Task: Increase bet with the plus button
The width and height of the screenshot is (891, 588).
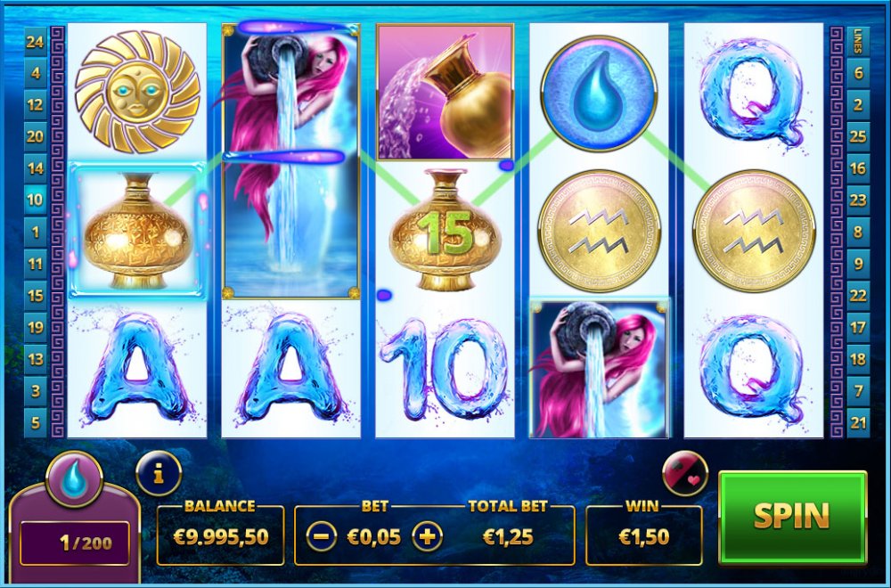Action: coord(428,536)
